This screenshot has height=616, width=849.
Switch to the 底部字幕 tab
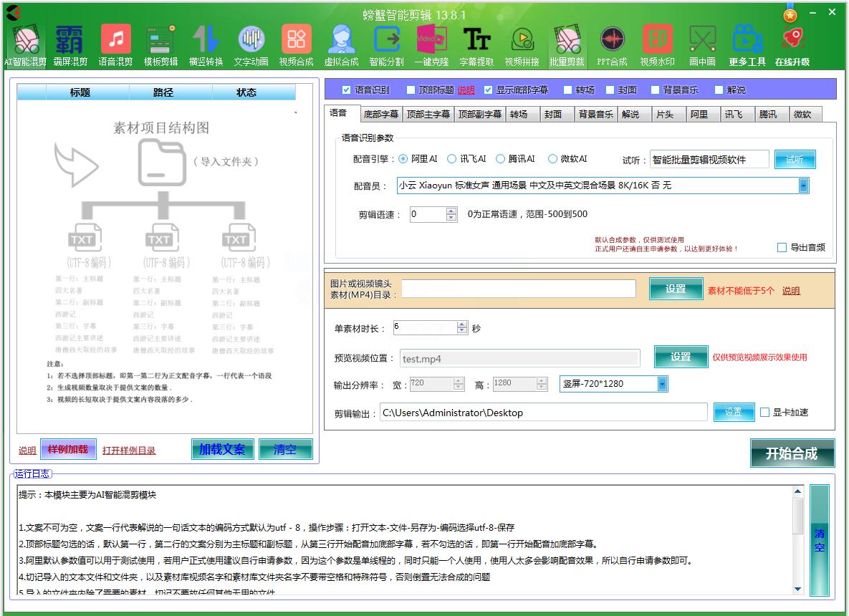(x=380, y=115)
